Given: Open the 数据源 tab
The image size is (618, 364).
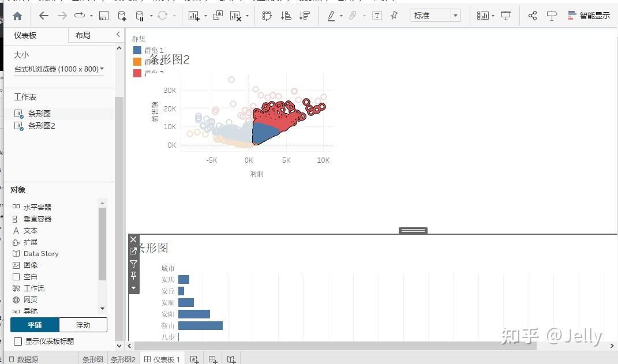Looking at the screenshot, I should [x=24, y=359].
